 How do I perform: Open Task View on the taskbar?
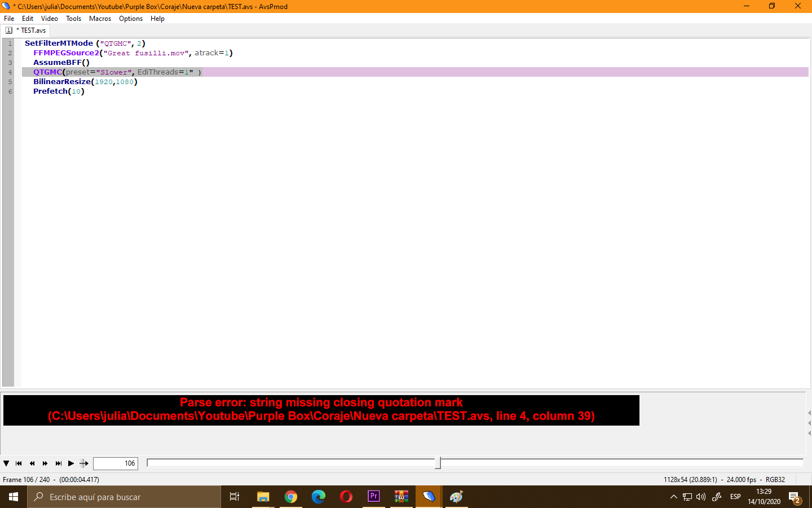pyautogui.click(x=235, y=497)
